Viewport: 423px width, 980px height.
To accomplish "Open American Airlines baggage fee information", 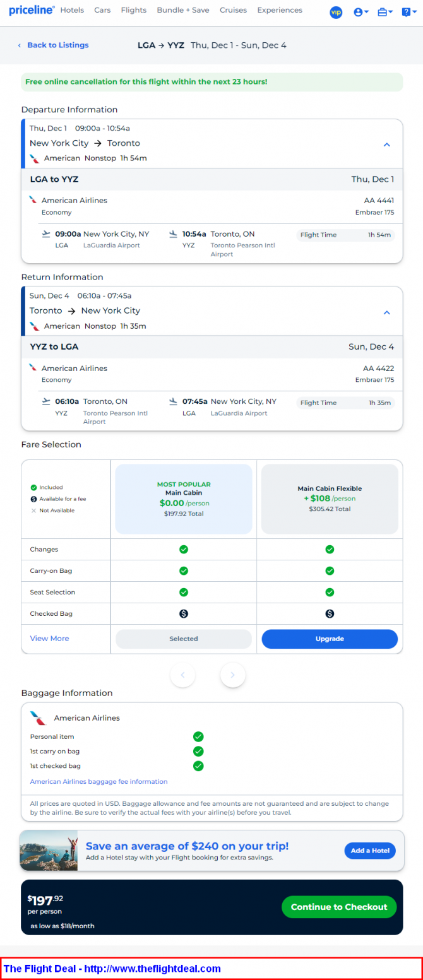I will tap(99, 782).
